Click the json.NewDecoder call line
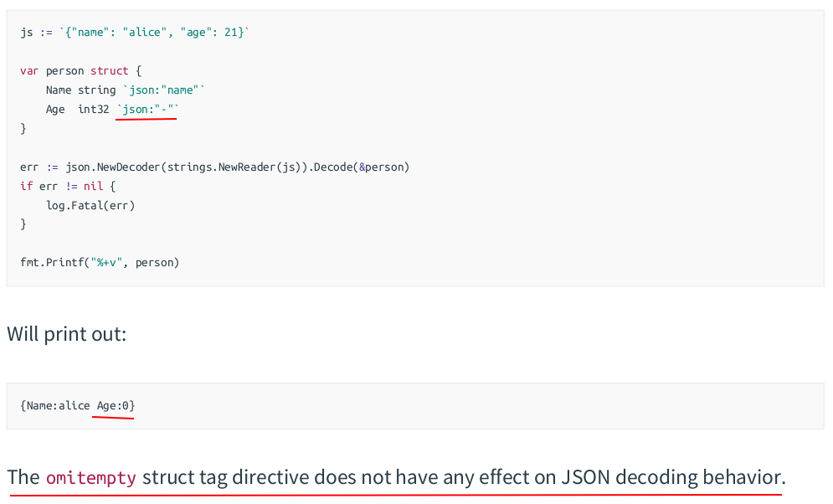This screenshot has width=833, height=504. tap(214, 167)
